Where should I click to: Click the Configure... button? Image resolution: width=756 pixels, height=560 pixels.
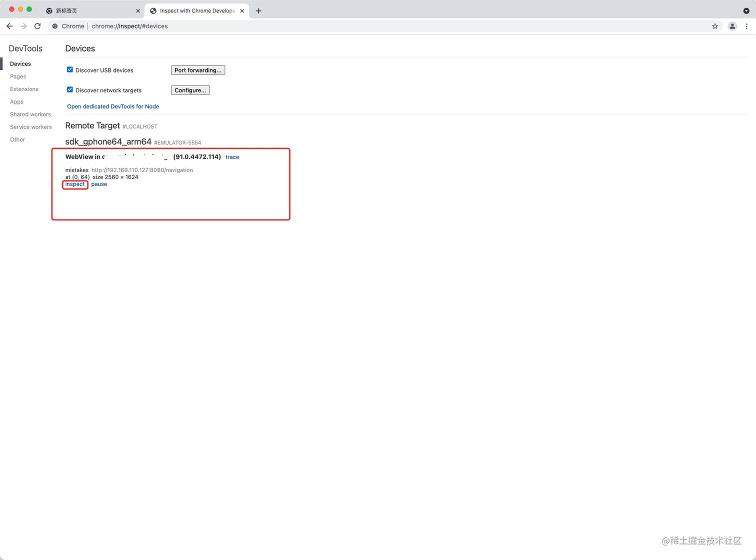click(190, 90)
